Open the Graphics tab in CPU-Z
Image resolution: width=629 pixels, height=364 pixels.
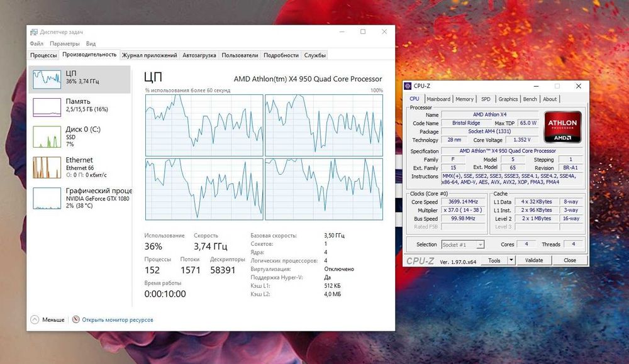tap(508, 99)
